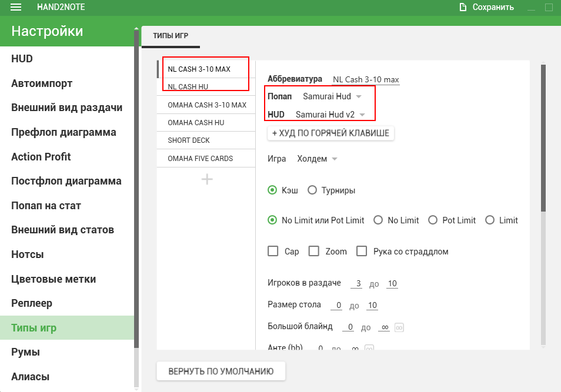
Task: Open Внешний вид раздачи section
Action: [x=67, y=108]
